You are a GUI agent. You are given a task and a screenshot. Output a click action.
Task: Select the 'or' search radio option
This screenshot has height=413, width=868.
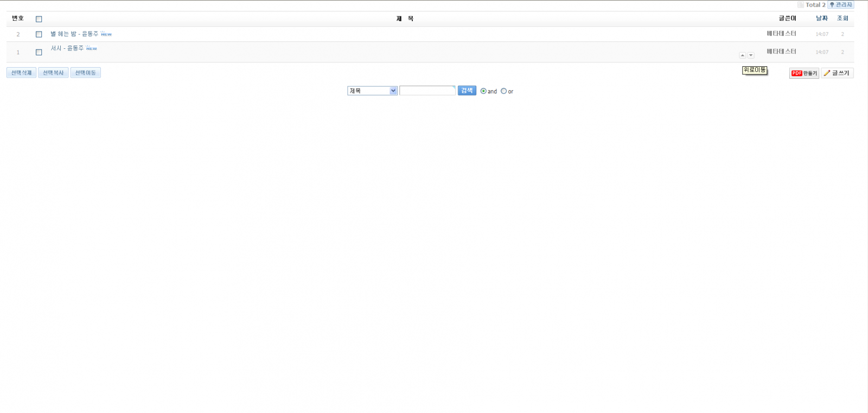(503, 91)
